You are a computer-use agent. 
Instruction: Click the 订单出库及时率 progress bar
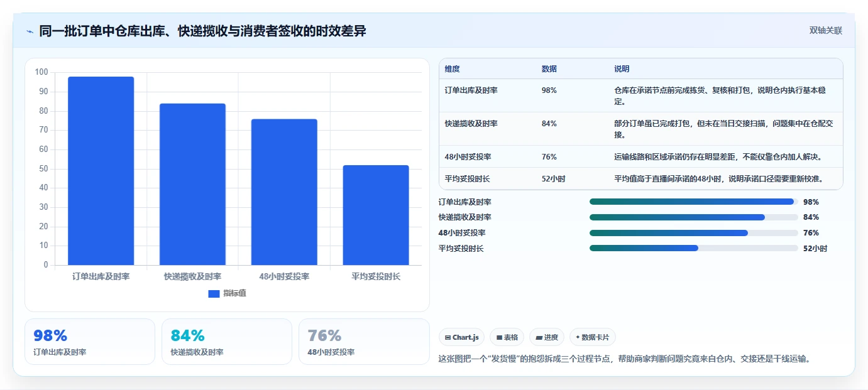(694, 202)
